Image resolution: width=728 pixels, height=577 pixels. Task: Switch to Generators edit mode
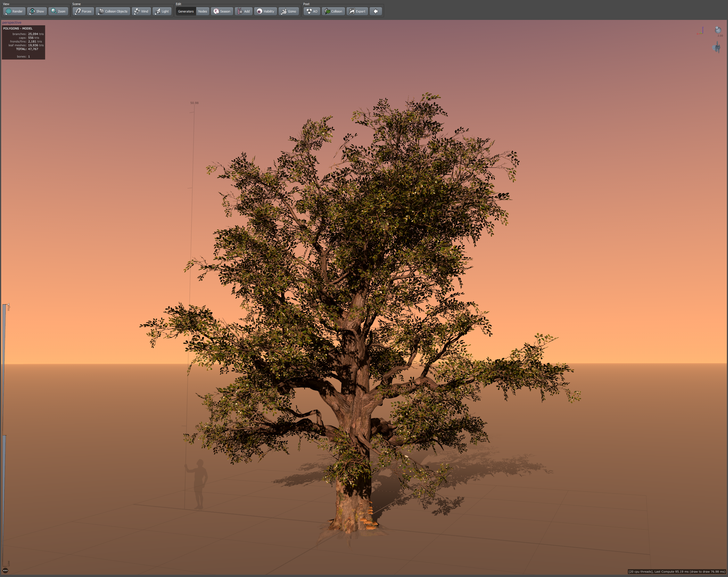(x=186, y=11)
